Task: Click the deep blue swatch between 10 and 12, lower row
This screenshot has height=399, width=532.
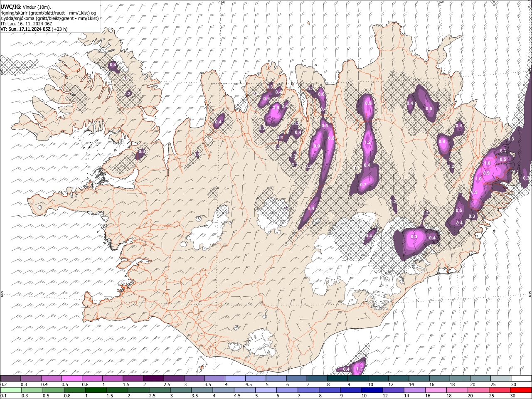Action: coord(372,390)
